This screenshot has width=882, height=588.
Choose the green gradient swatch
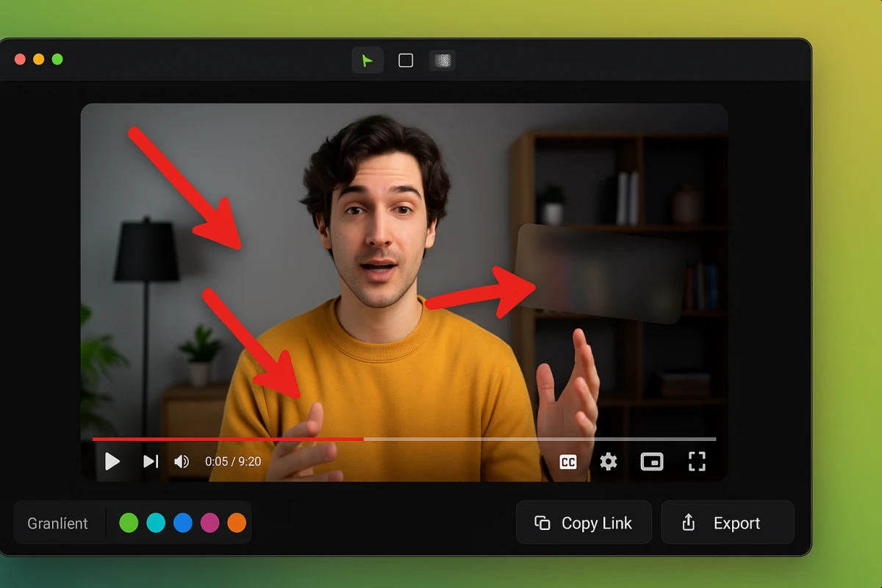[x=129, y=523]
